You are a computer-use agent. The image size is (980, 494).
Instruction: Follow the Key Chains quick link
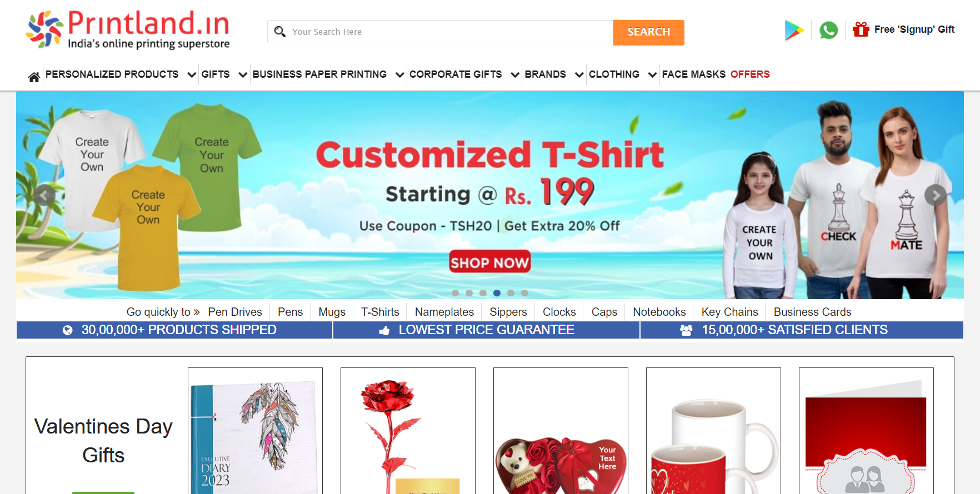pyautogui.click(x=729, y=312)
